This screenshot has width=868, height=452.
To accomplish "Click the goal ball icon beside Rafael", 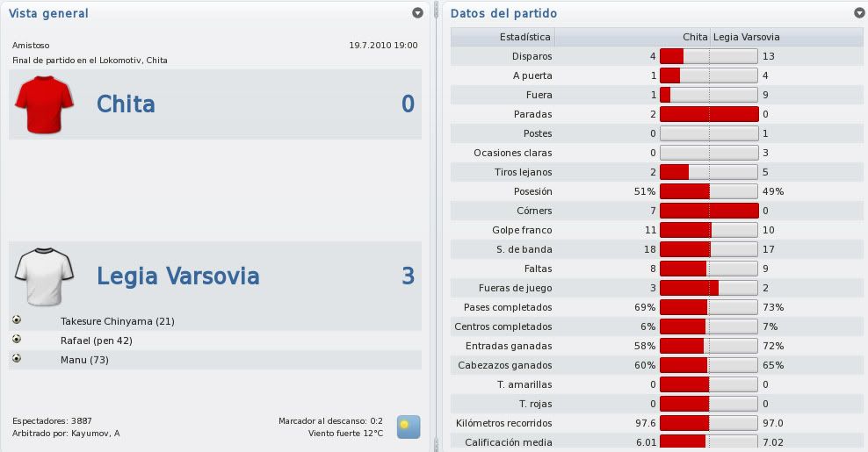I will [x=17, y=339].
